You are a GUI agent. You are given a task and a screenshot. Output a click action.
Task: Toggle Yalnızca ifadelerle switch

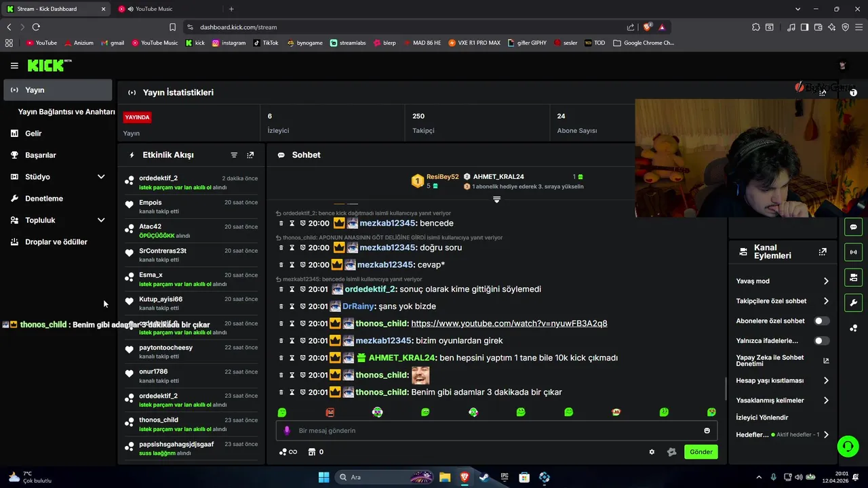tap(822, 341)
